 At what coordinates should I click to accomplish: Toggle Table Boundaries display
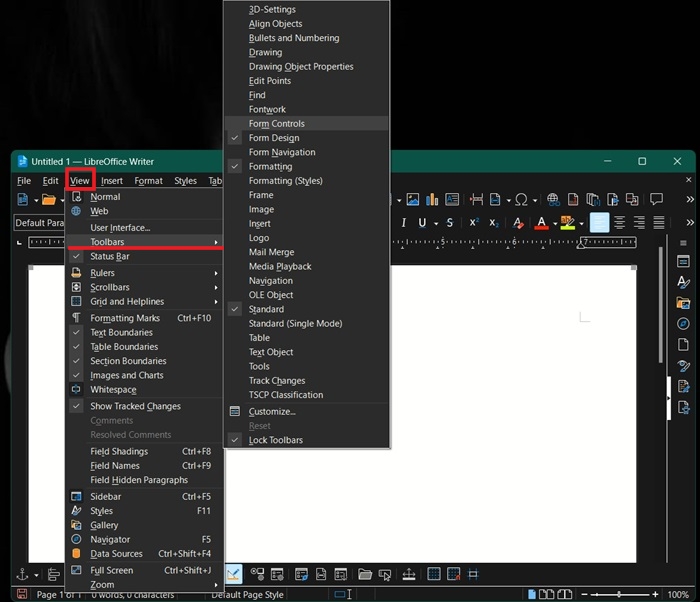tap(145, 347)
